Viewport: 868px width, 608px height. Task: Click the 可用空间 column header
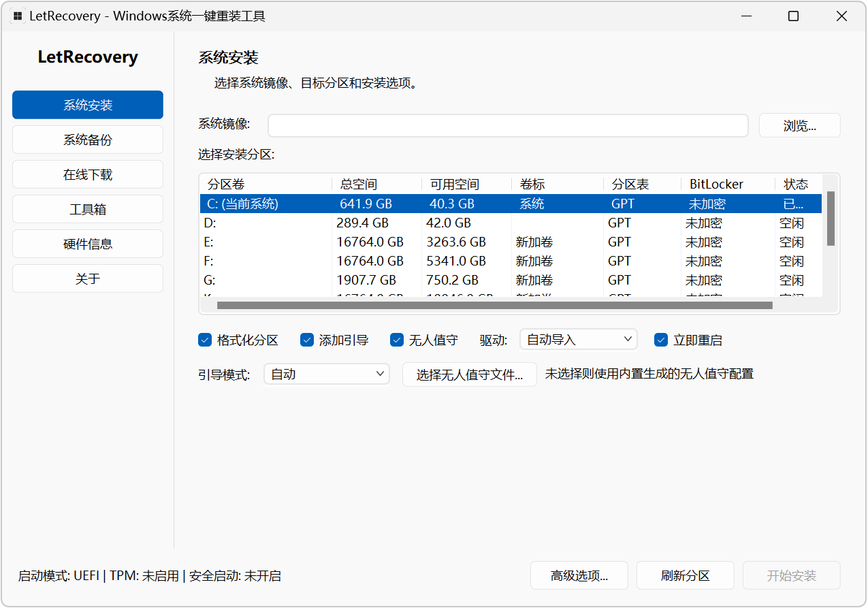(x=466, y=185)
